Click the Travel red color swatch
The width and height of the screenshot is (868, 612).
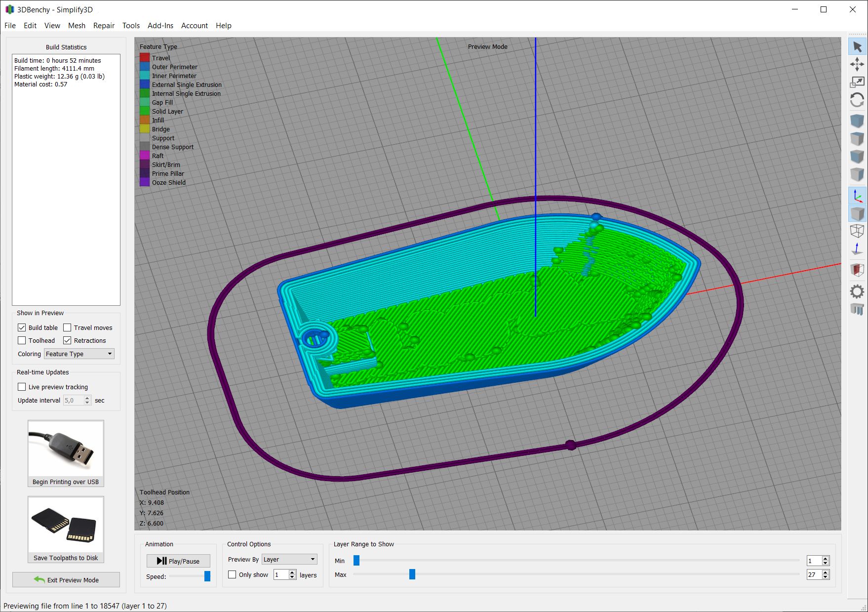(144, 58)
